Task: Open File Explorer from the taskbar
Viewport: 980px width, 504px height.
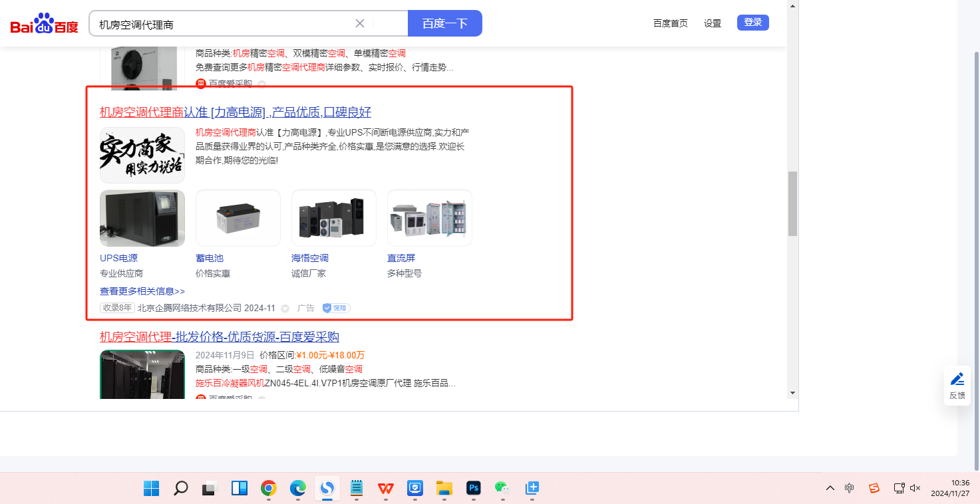Action: [x=444, y=489]
